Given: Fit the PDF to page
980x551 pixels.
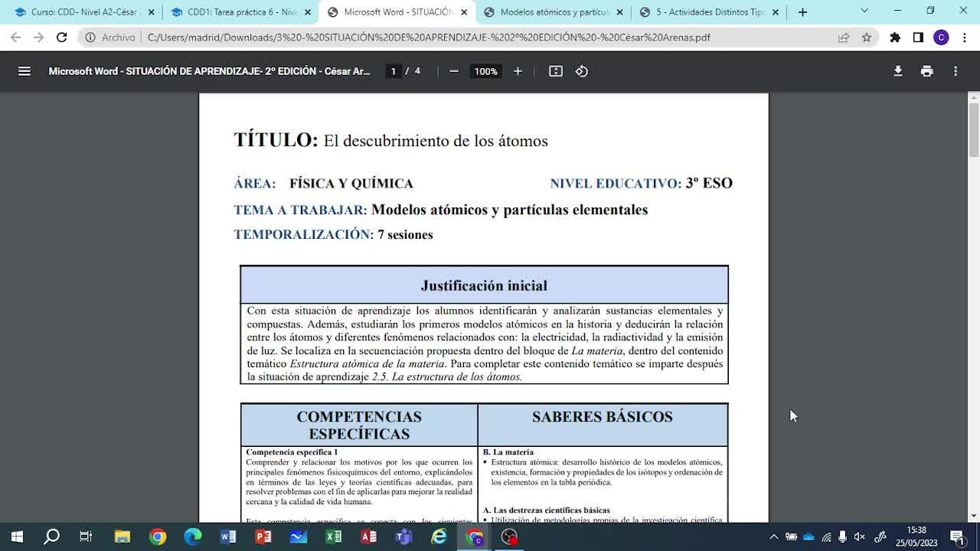Looking at the screenshot, I should [x=556, y=71].
